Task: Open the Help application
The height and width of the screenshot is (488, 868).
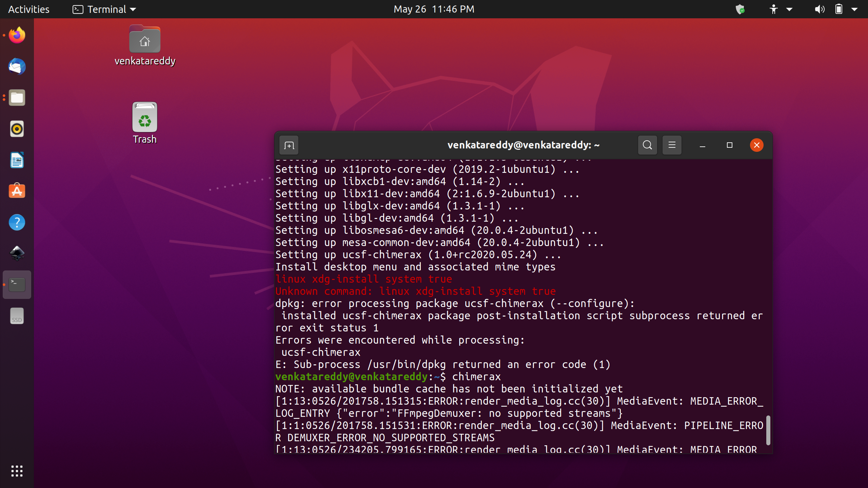Action: click(17, 223)
